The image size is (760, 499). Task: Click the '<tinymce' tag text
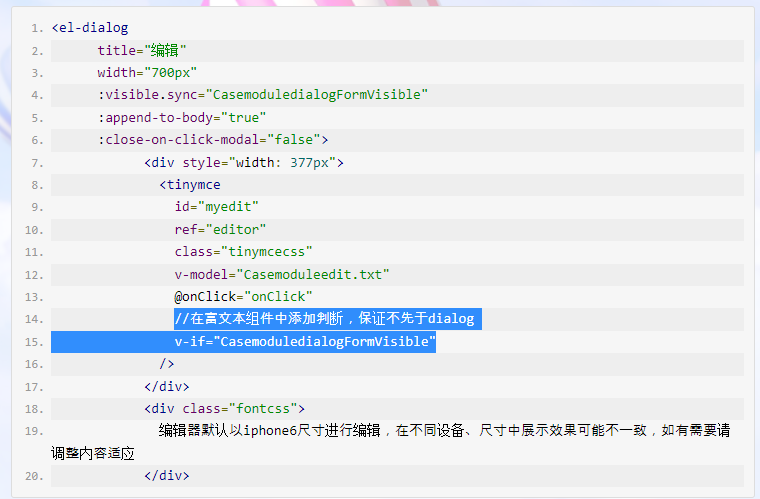[190, 185]
